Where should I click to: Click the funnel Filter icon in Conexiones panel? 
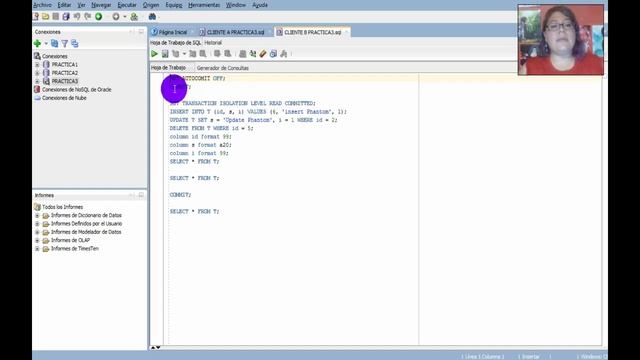tap(64, 44)
